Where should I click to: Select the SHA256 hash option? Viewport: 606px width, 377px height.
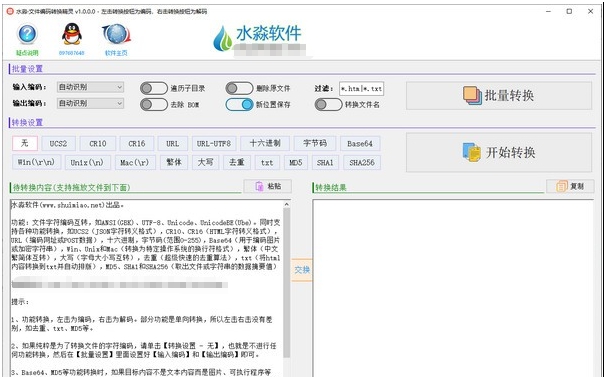(x=362, y=162)
